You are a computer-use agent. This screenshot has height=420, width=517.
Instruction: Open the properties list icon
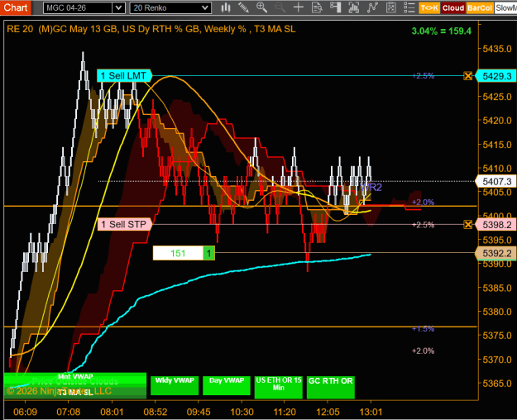409,7
